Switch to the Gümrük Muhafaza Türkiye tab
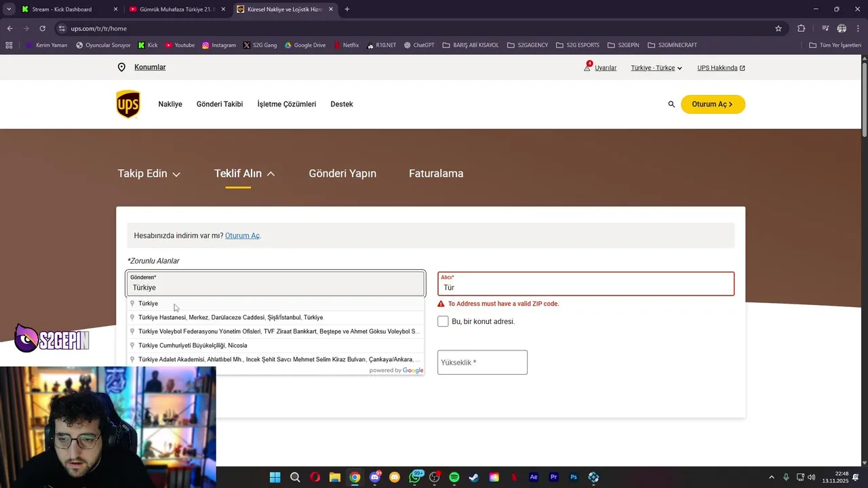This screenshot has height=488, width=868. [x=177, y=9]
